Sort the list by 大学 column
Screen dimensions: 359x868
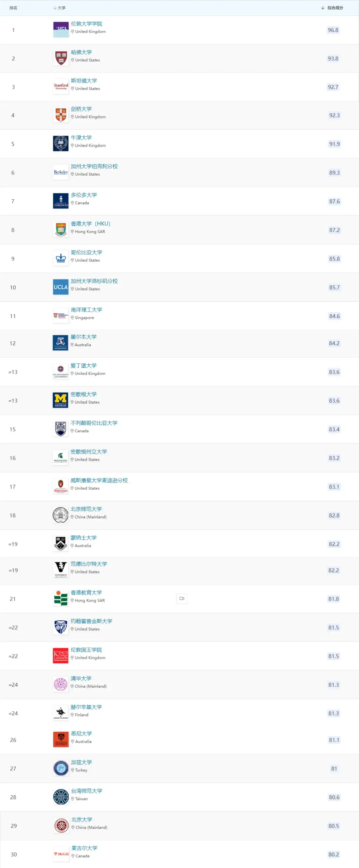click(x=60, y=8)
